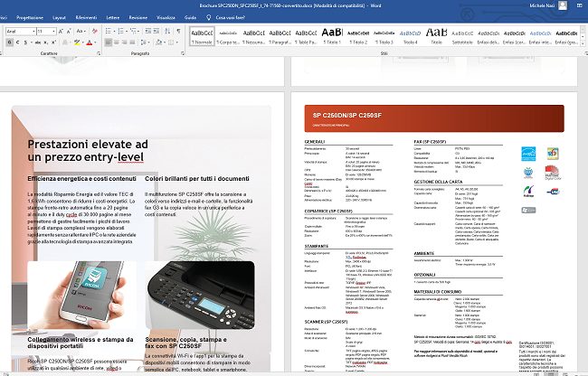
Task: Open line spacing options
Action: point(143,42)
